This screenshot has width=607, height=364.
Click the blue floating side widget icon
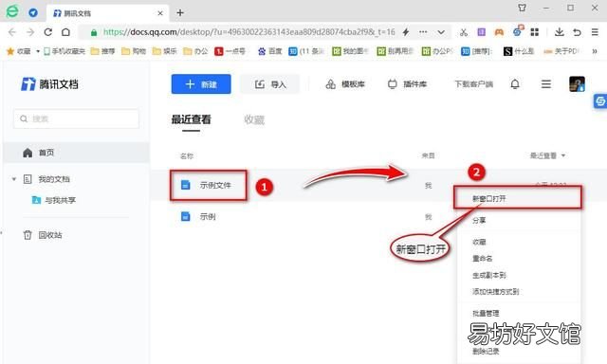pos(600,101)
